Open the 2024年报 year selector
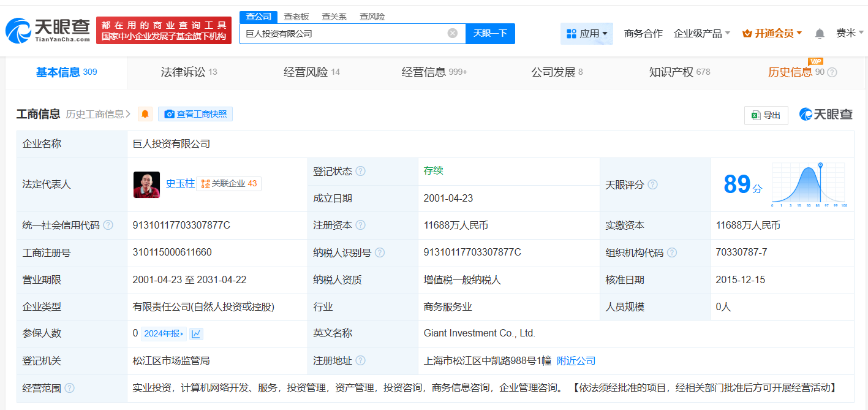This screenshot has width=868, height=410. click(x=164, y=333)
